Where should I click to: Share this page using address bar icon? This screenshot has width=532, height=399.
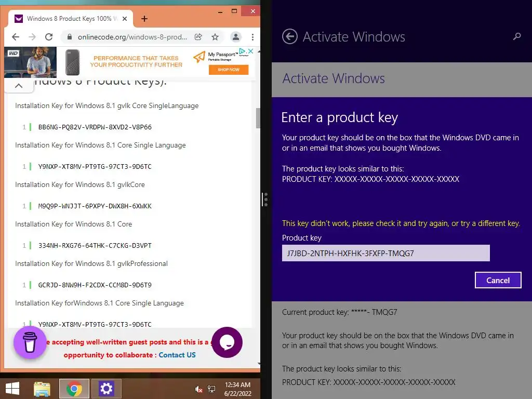pyautogui.click(x=198, y=37)
